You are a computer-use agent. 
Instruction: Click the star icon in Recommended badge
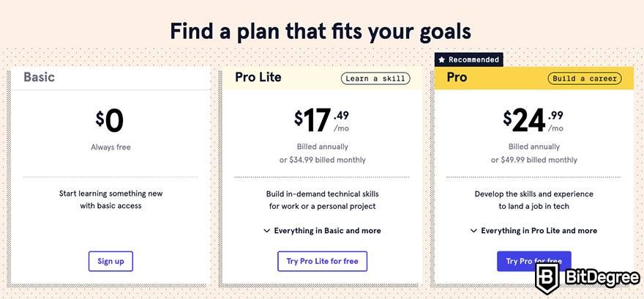pyautogui.click(x=441, y=60)
